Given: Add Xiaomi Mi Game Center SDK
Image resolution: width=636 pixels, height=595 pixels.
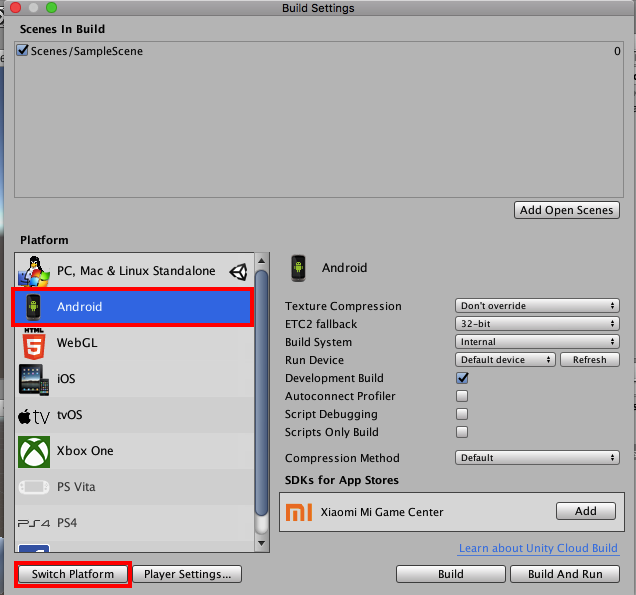Looking at the screenshot, I should tap(586, 511).
